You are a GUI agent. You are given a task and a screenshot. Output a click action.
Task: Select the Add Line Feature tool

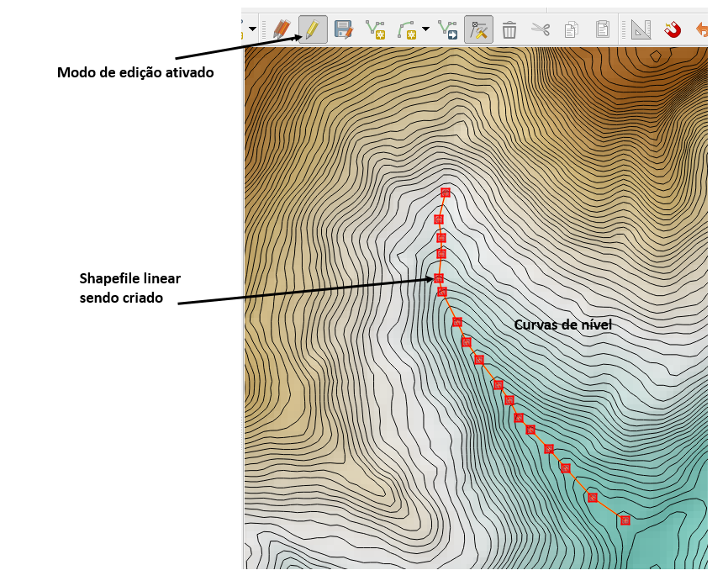tap(376, 30)
